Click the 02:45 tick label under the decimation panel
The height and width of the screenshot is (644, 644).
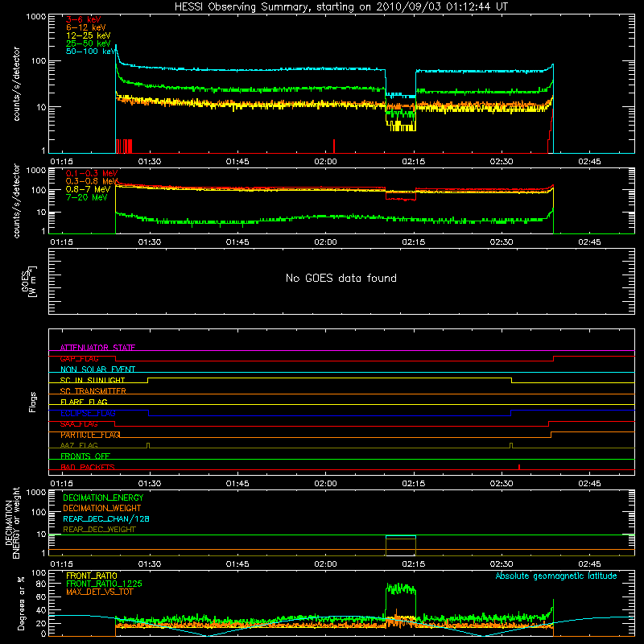[589, 564]
